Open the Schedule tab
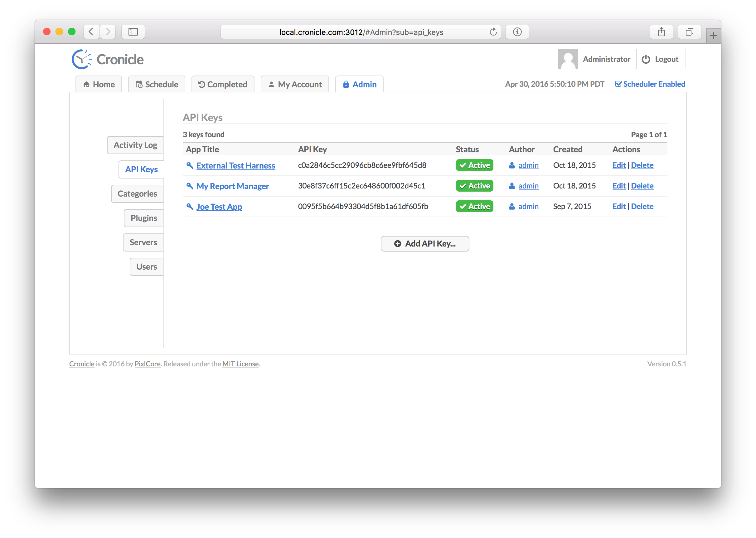 coord(157,85)
